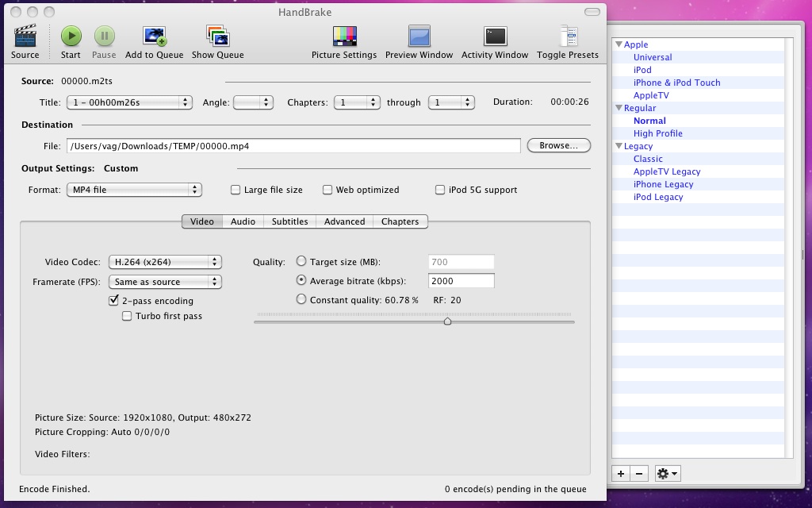Image resolution: width=812 pixels, height=508 pixels.
Task: Click the toolbar toggle pill in title bar
Action: click(592, 12)
